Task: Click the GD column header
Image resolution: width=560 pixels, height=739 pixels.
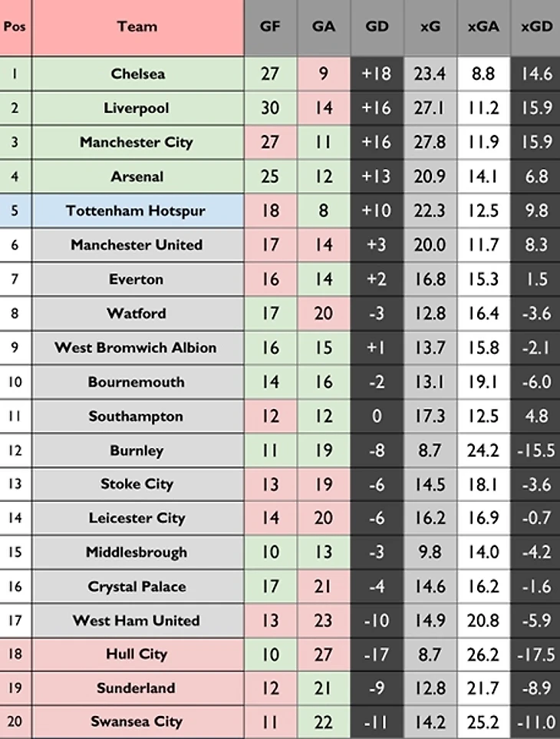Action: click(x=377, y=27)
